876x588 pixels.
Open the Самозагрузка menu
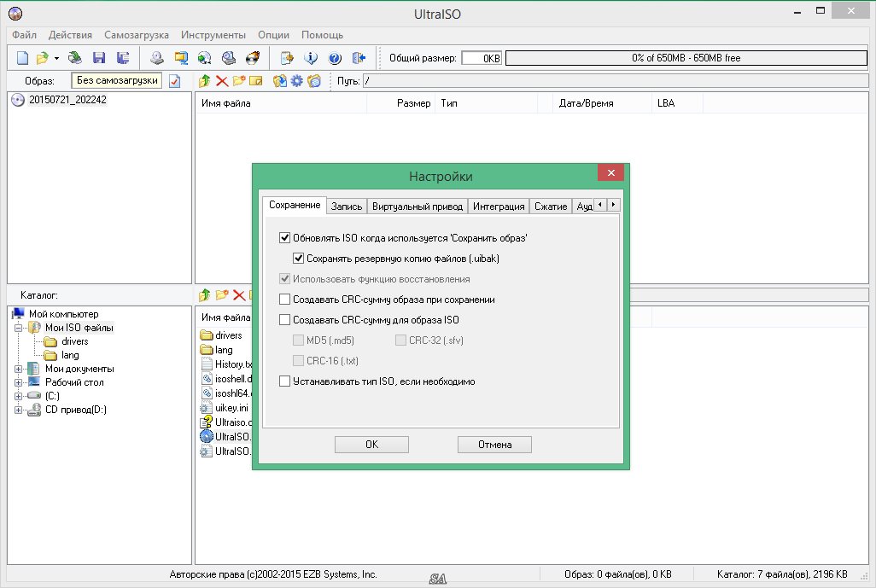pyautogui.click(x=137, y=35)
